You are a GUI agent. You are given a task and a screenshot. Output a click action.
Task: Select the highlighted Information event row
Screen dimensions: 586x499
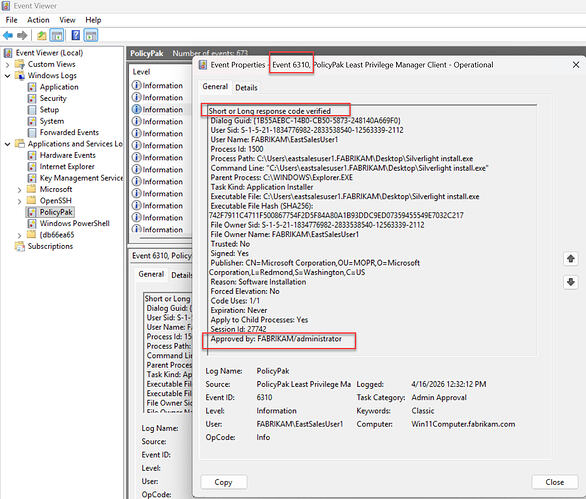point(162,110)
